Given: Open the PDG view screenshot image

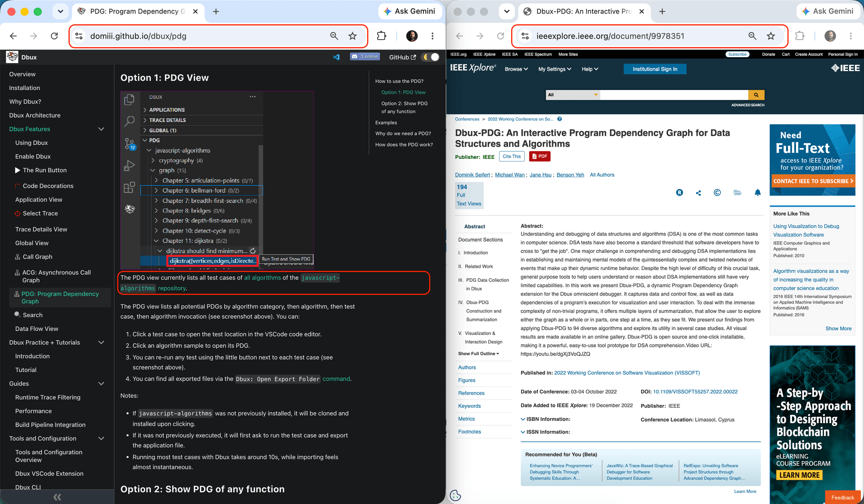Looking at the screenshot, I should [x=217, y=180].
